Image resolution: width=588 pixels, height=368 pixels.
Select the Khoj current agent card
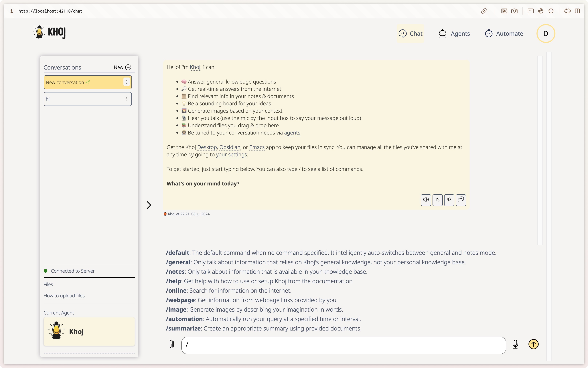(89, 331)
